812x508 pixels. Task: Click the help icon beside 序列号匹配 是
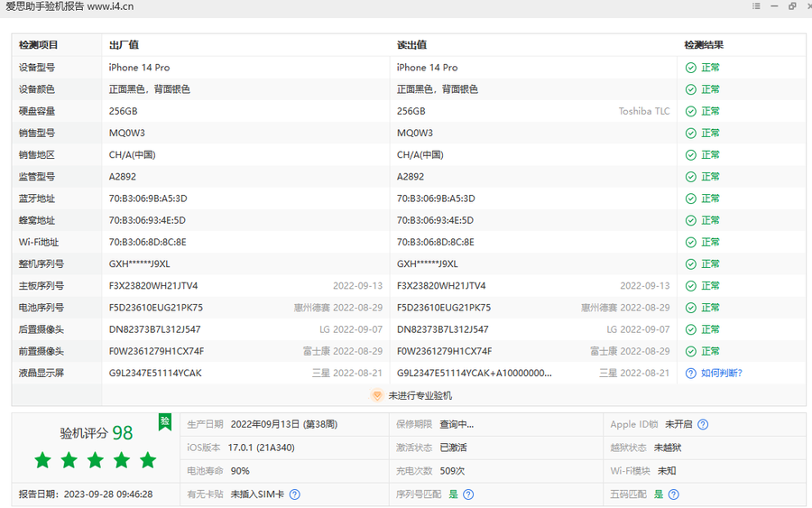coord(468,494)
